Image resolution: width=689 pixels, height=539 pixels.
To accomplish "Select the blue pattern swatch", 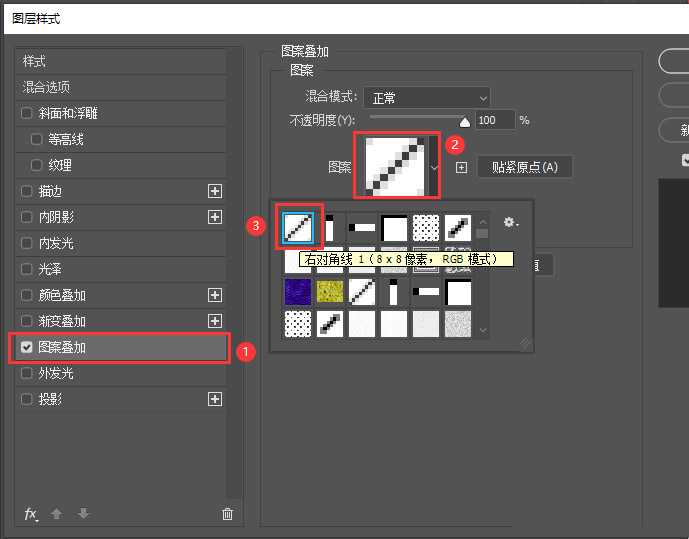I will point(298,292).
